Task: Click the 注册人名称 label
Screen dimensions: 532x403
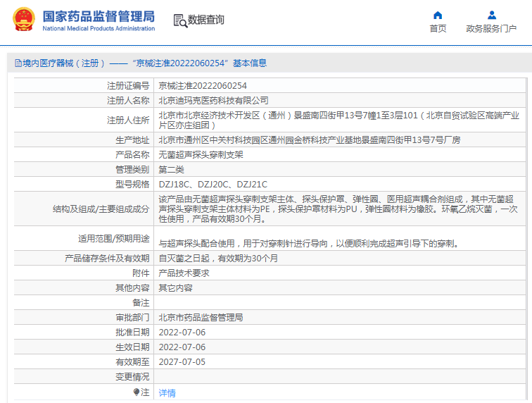Action: pos(128,101)
